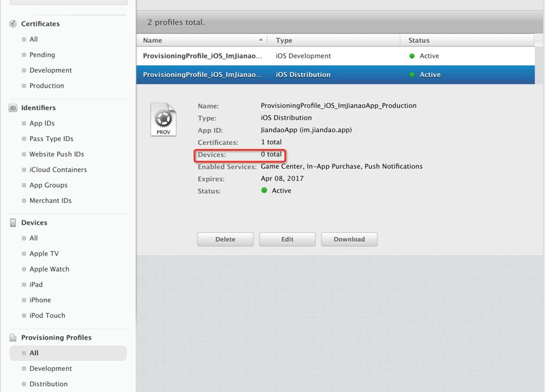The width and height of the screenshot is (545, 392).
Task: Open Website Push IDs list
Action: point(57,154)
